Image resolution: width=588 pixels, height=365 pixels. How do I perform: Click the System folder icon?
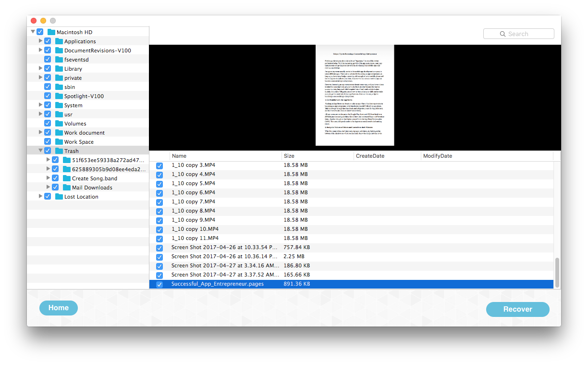(59, 105)
